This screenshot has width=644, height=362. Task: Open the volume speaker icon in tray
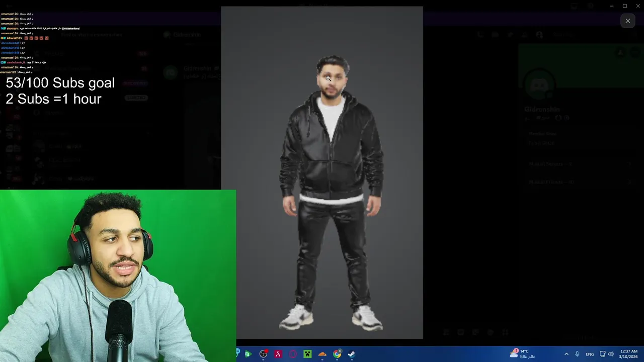(611, 354)
